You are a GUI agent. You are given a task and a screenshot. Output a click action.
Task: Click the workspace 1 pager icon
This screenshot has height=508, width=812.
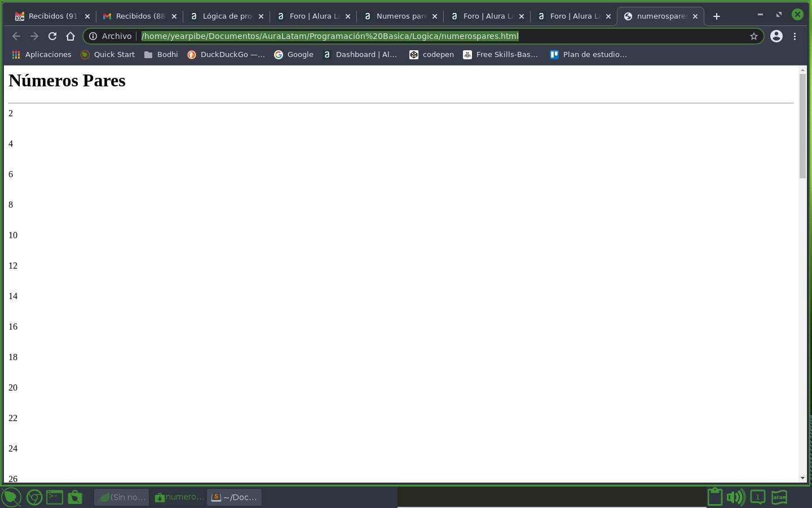coord(758,497)
